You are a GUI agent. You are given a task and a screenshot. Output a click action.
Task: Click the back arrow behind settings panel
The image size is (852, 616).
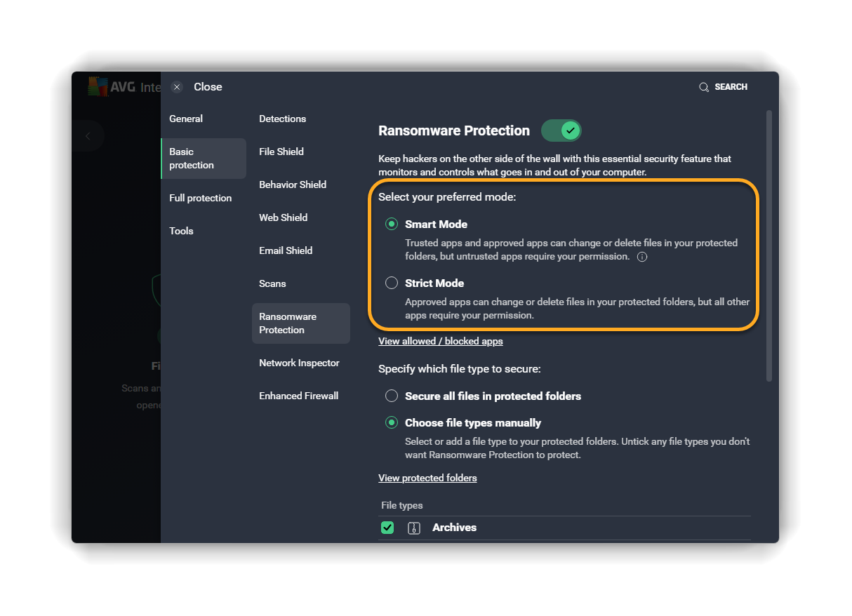point(88,136)
